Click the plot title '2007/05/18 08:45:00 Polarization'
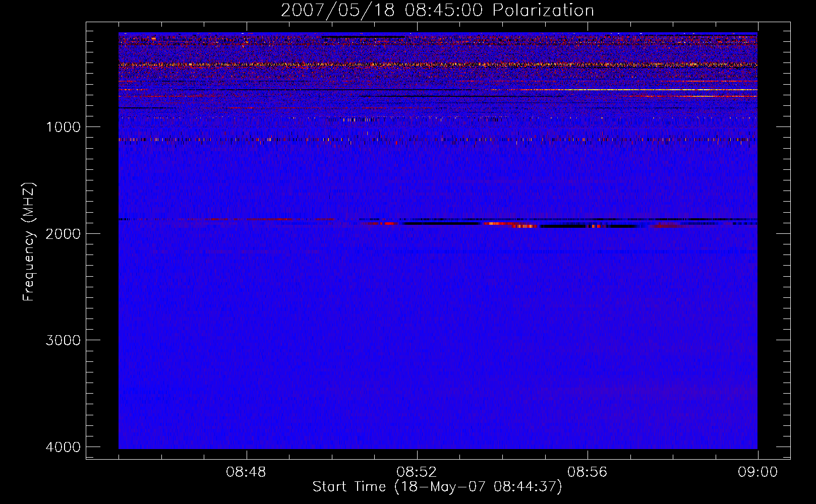This screenshot has width=816, height=504. tap(437, 10)
